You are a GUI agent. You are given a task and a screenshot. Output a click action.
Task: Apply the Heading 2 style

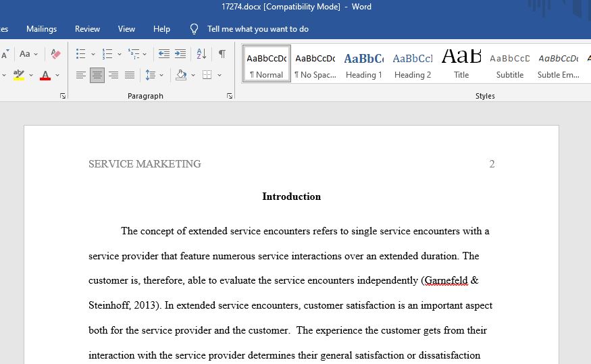413,63
